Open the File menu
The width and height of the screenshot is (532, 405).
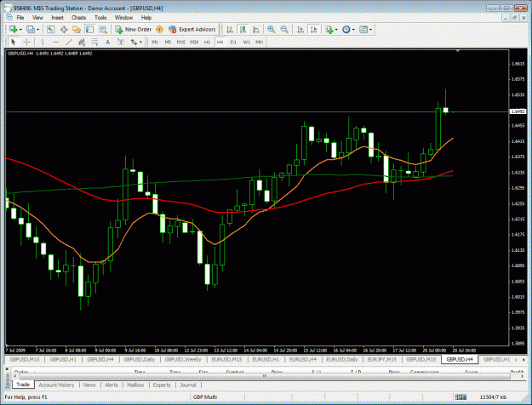[20, 18]
